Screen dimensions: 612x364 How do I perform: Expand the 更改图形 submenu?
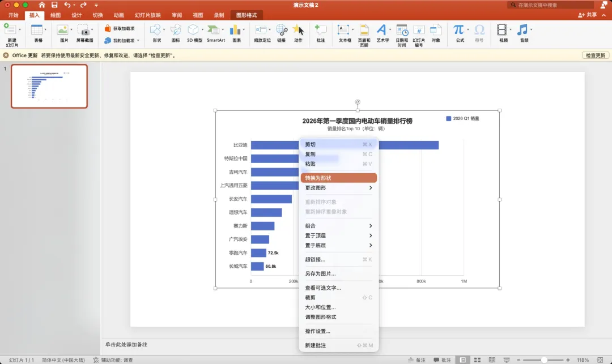pos(338,188)
